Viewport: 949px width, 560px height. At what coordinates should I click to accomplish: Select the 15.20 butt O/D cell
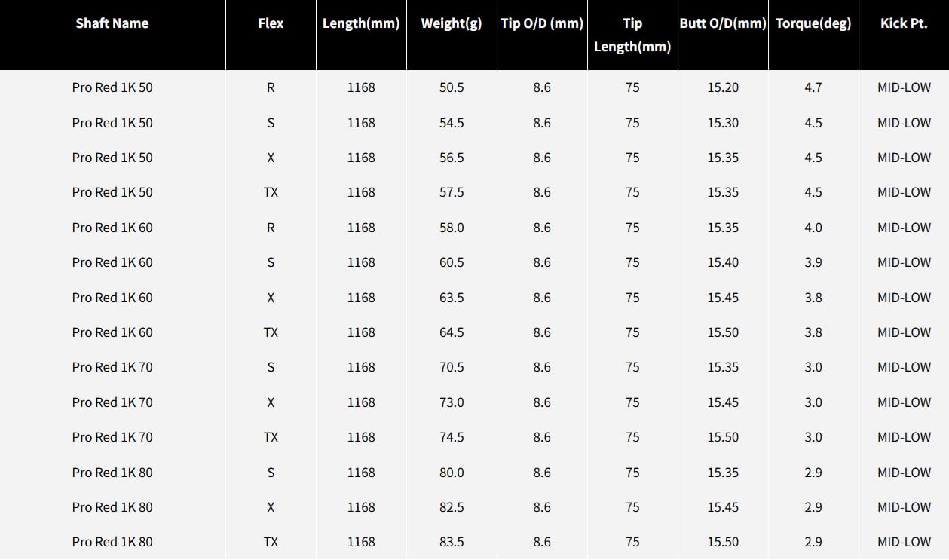723,87
